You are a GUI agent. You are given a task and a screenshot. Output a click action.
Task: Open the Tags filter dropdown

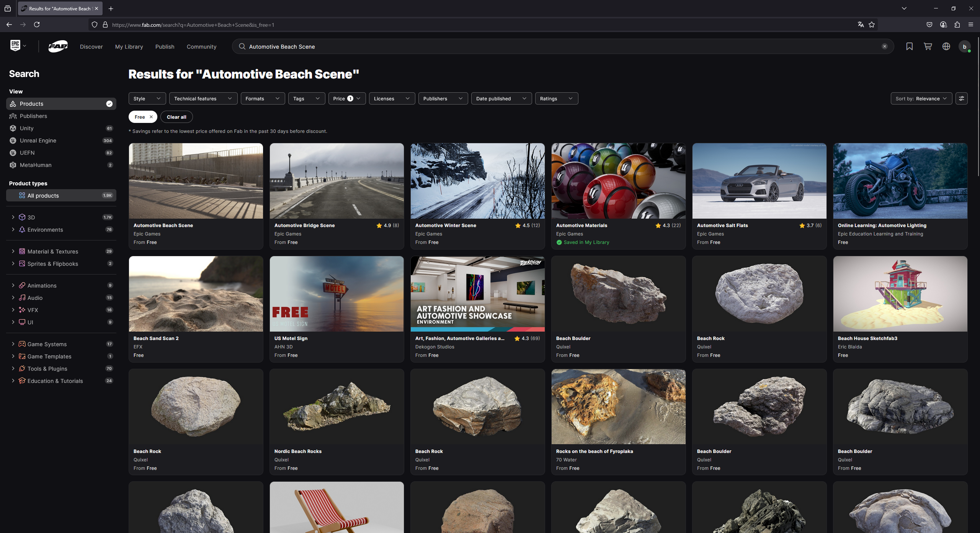click(306, 98)
